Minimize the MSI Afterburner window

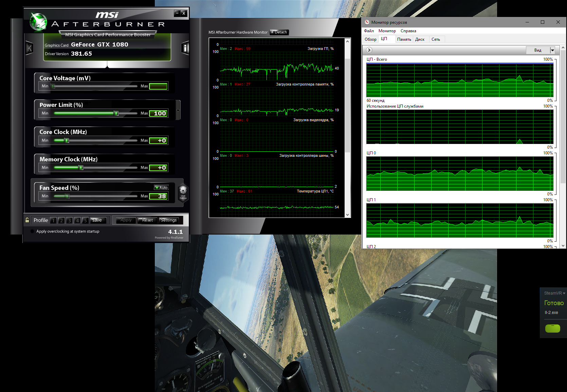[177, 13]
